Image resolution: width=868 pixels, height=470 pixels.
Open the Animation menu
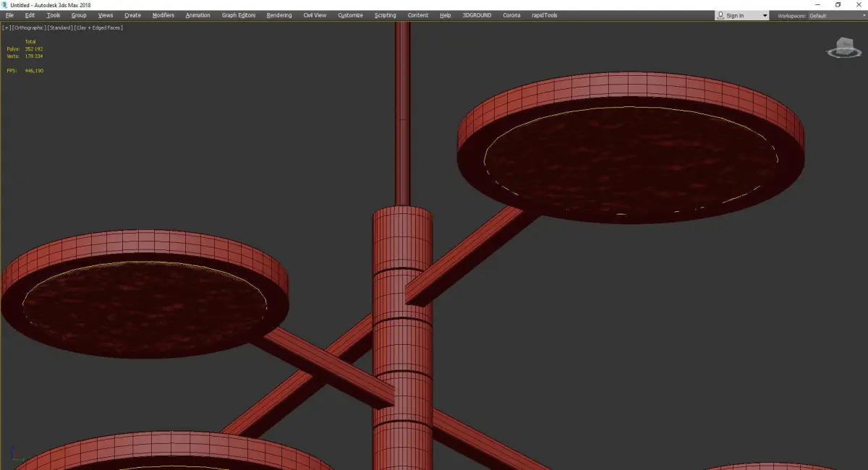198,15
